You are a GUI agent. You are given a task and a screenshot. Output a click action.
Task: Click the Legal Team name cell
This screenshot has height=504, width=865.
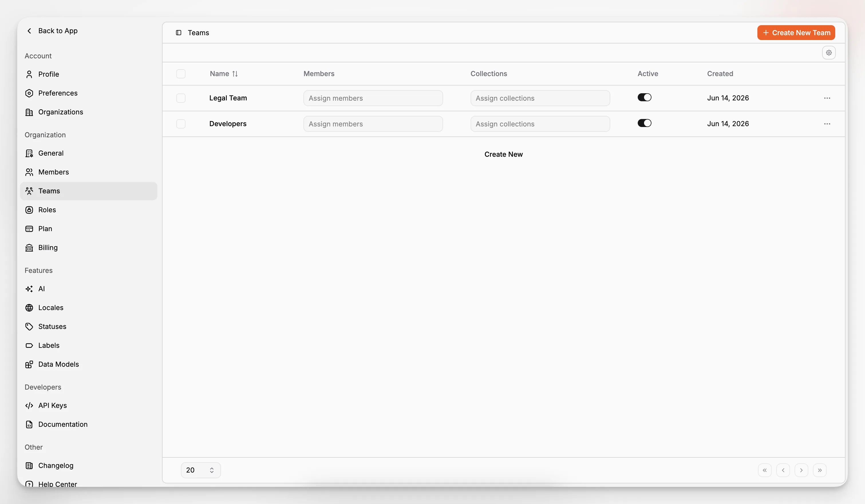click(x=228, y=98)
